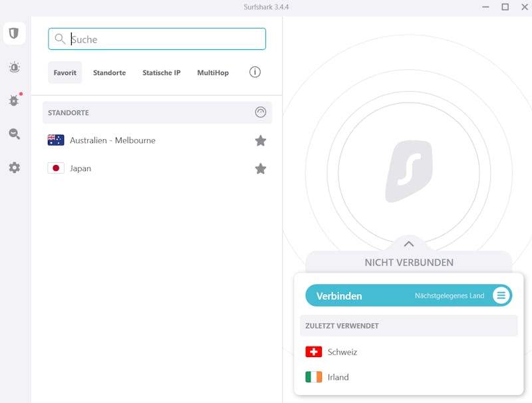Open the Settings gear icon

coord(14,168)
